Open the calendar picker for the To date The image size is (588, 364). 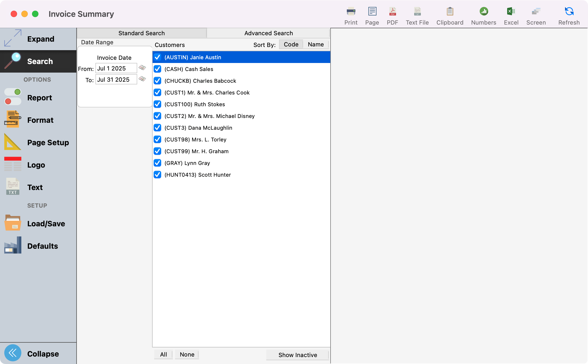(x=142, y=79)
